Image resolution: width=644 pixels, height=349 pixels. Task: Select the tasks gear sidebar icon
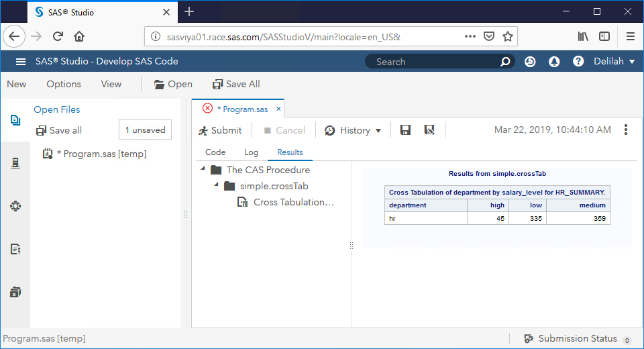coord(15,206)
